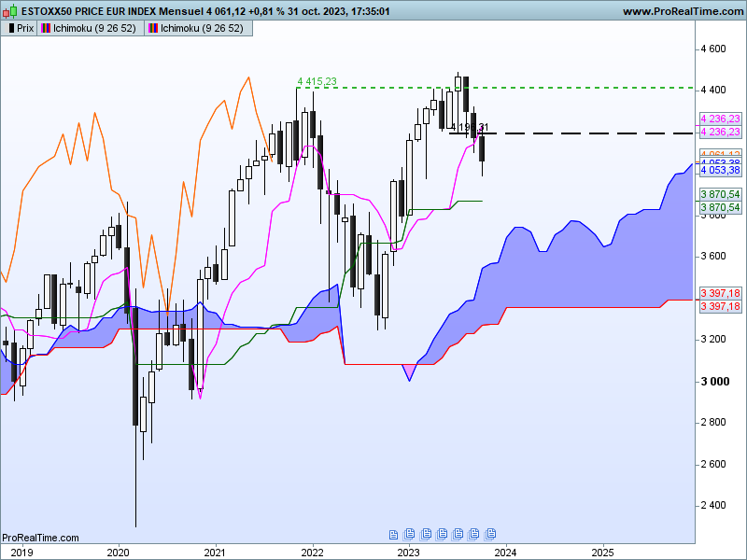Click the 2020 label on the time axis

119,553
